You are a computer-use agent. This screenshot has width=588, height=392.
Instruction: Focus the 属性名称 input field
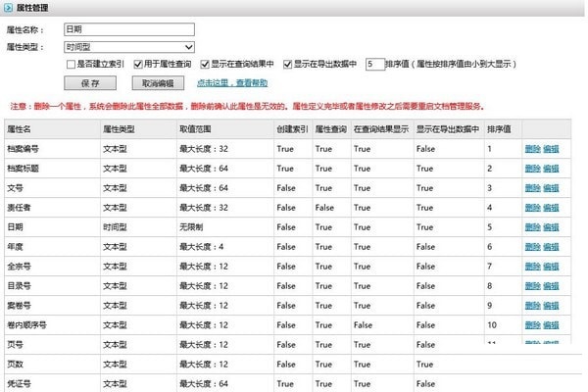[129, 29]
